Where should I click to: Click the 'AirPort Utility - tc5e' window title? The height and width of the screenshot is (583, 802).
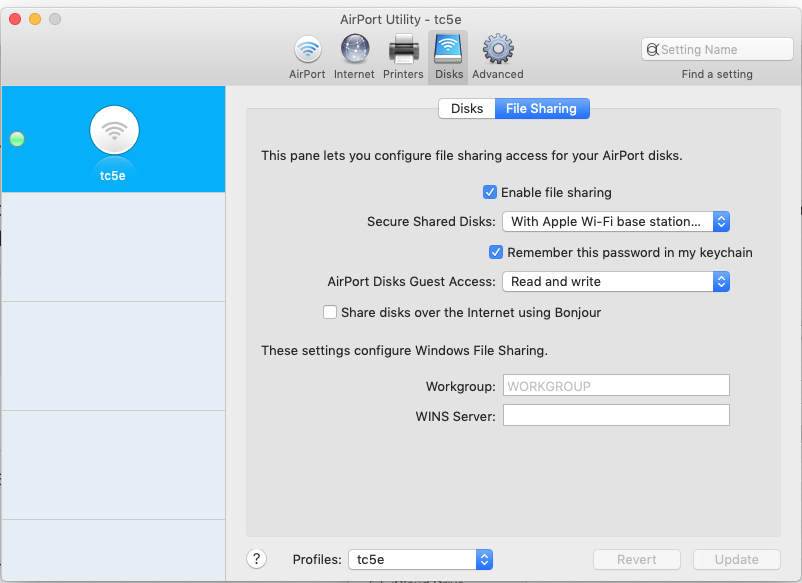pos(400,19)
